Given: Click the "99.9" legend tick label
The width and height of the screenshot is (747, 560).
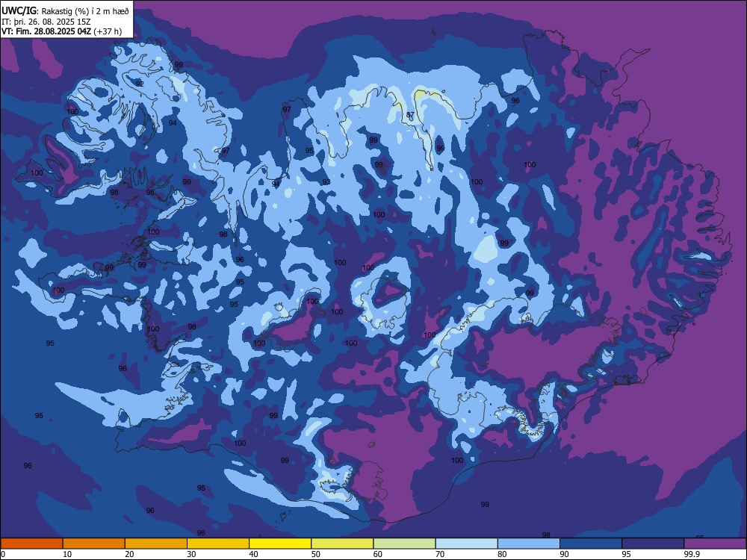Looking at the screenshot, I should [692, 554].
